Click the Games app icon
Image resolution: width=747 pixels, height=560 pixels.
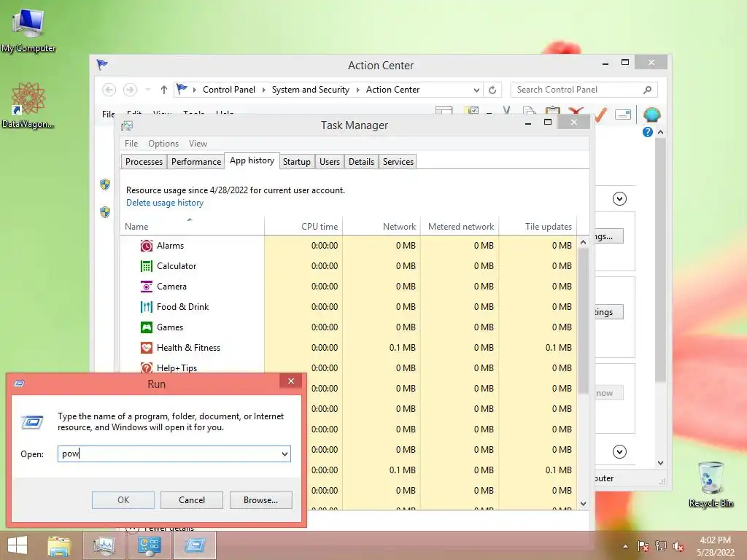[146, 327]
